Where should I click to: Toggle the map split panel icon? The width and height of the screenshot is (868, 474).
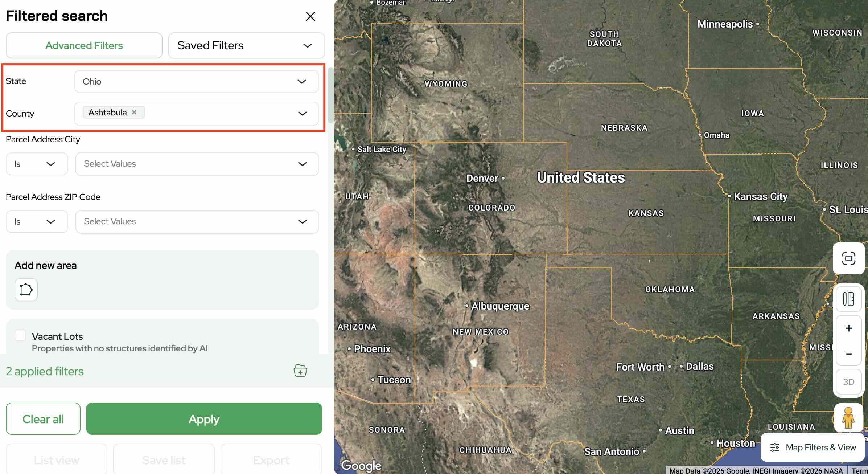point(848,299)
